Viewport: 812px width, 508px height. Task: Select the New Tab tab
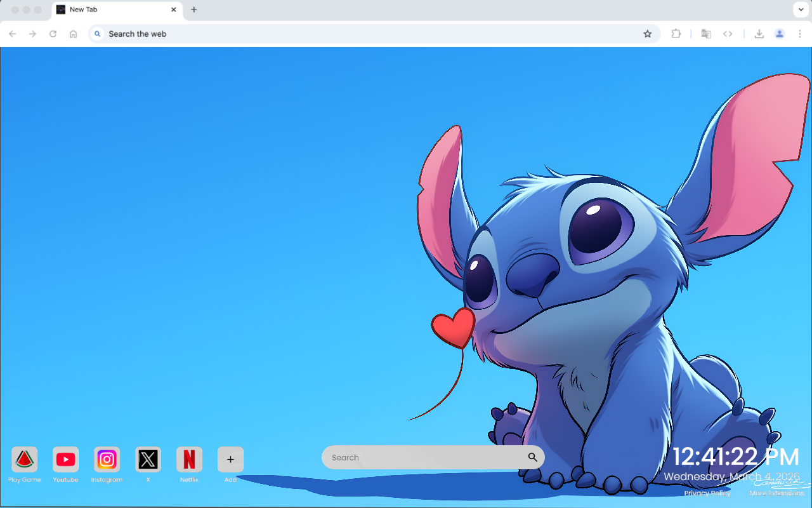117,10
